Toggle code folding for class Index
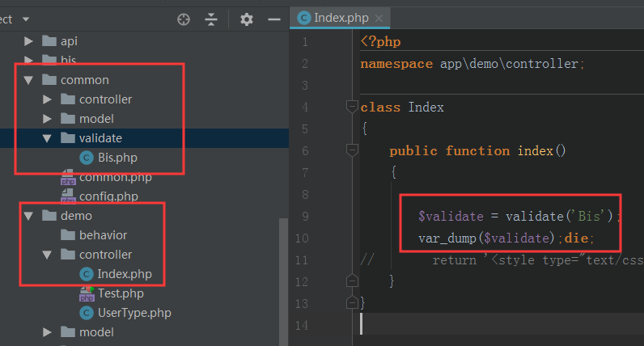The width and height of the screenshot is (644, 346). pyautogui.click(x=352, y=107)
